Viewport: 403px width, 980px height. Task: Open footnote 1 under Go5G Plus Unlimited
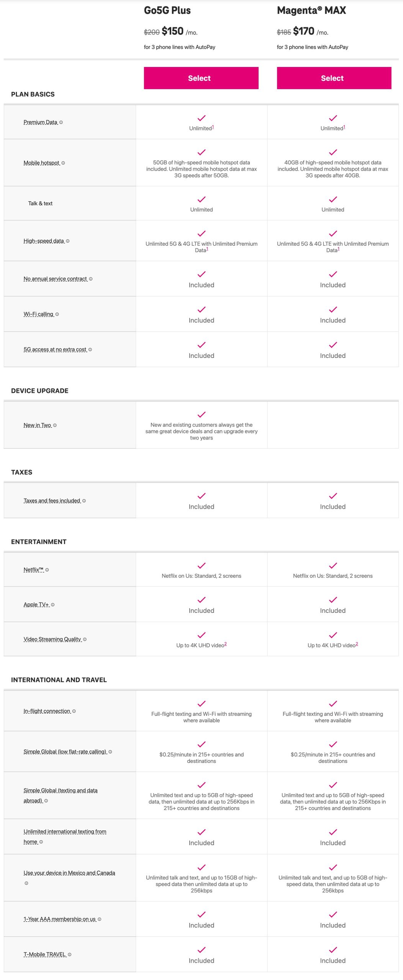coord(214,126)
